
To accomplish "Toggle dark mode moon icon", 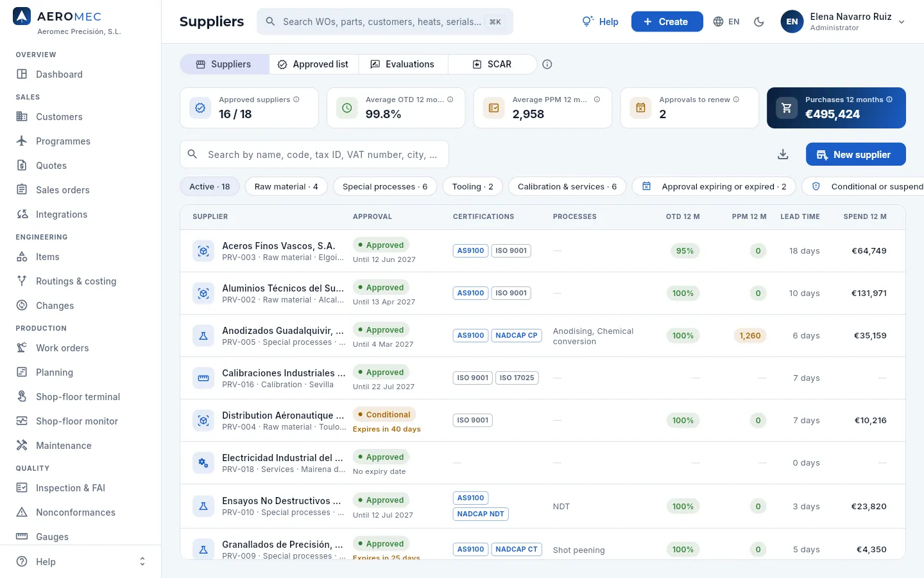I will [x=759, y=22].
